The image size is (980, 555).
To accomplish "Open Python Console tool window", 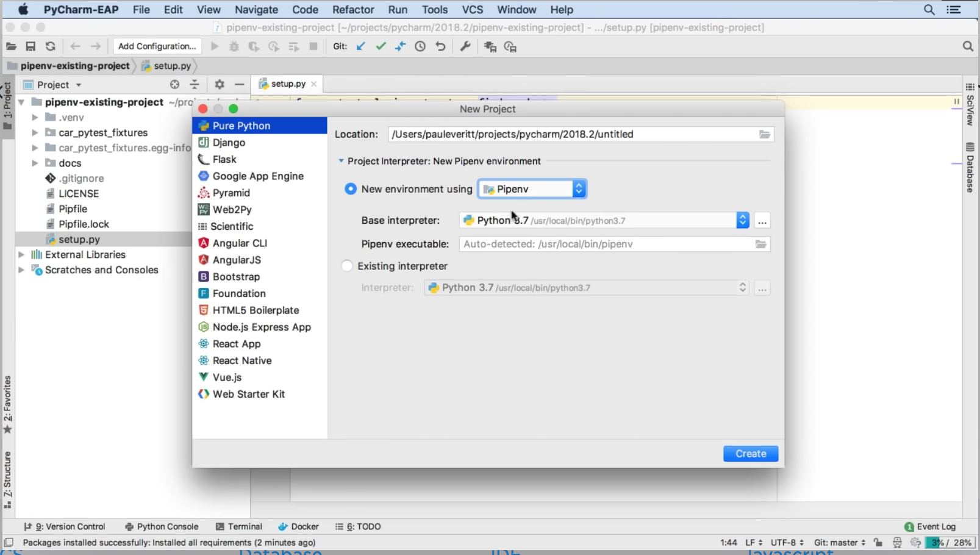I will [x=162, y=526].
